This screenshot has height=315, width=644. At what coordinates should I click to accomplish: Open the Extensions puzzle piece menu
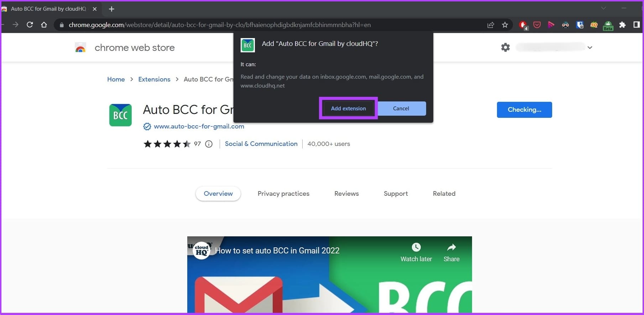click(622, 25)
